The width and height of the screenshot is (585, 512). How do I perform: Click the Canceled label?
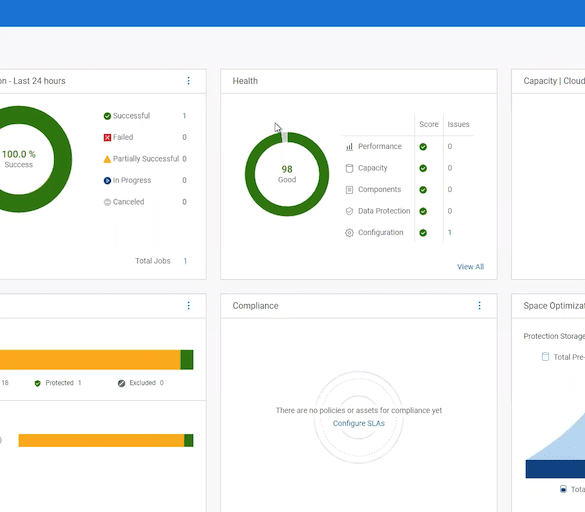tap(128, 202)
